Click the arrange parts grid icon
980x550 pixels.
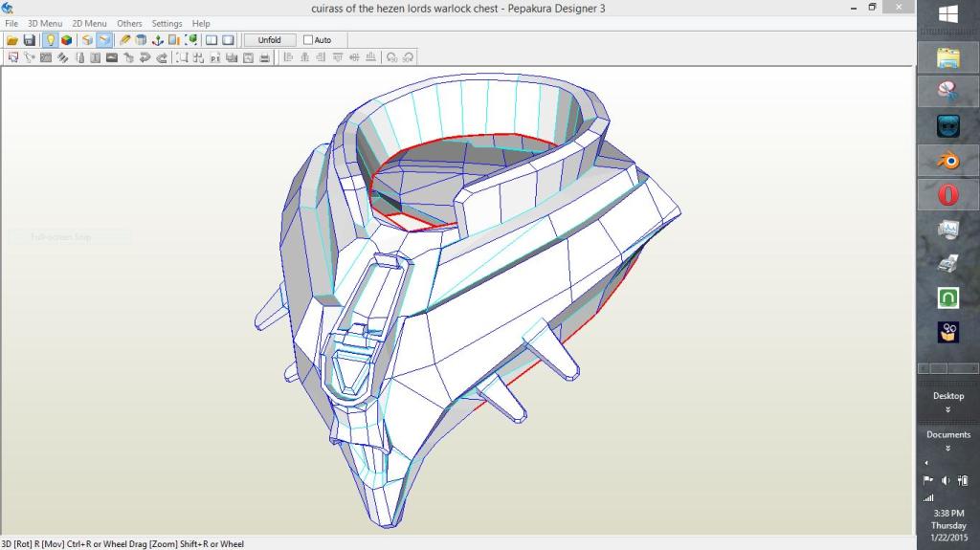tap(198, 57)
